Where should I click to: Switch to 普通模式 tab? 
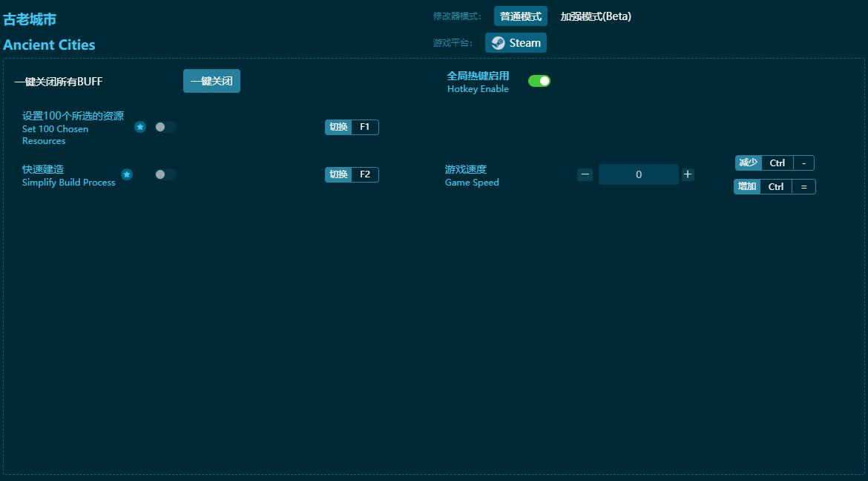point(520,16)
